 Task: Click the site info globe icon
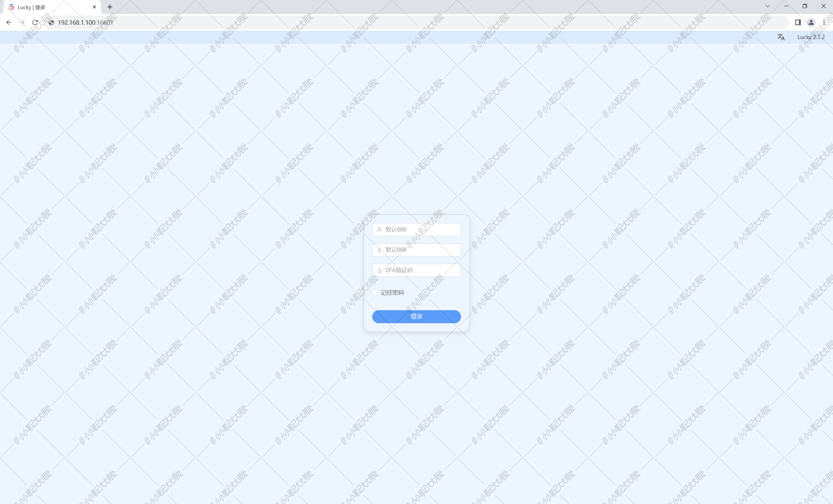[x=51, y=23]
